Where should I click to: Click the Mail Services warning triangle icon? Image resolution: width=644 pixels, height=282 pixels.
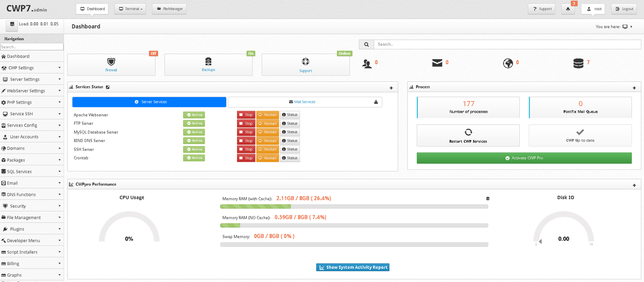376,102
